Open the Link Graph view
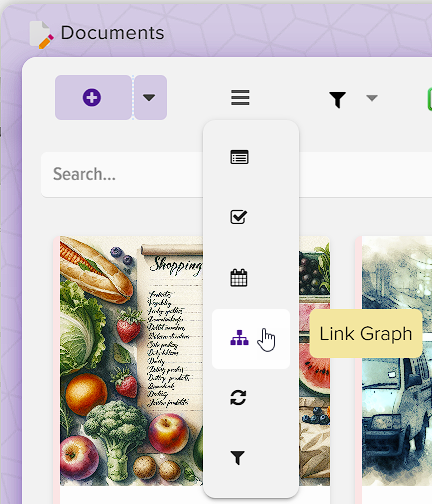The height and width of the screenshot is (504, 432). 251,339
